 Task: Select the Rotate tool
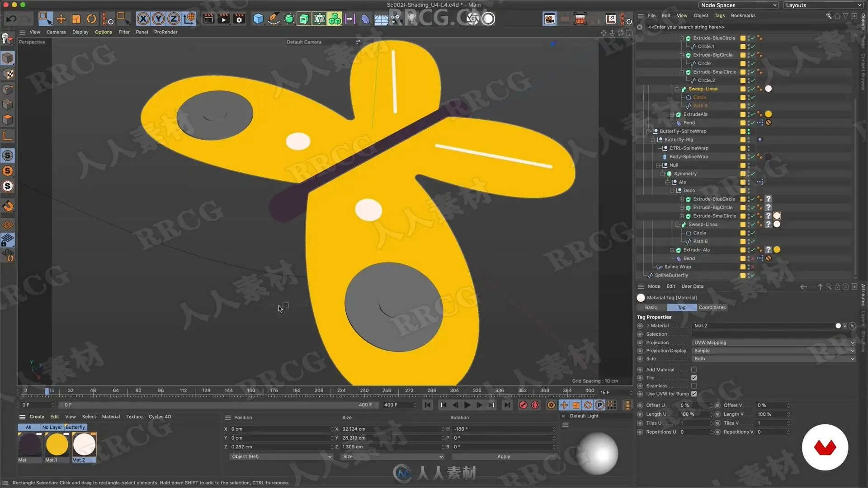pos(91,19)
